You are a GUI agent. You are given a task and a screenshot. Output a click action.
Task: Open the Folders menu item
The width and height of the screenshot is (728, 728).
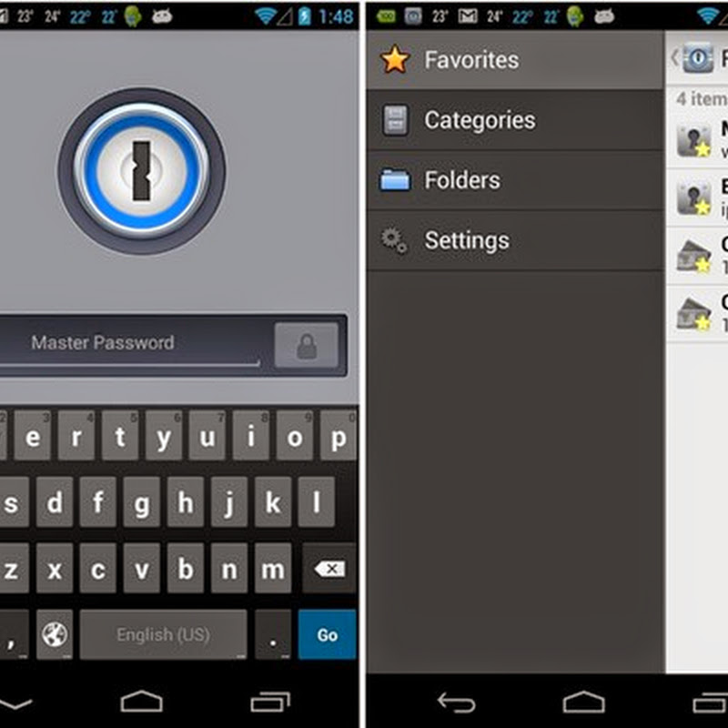point(515,180)
